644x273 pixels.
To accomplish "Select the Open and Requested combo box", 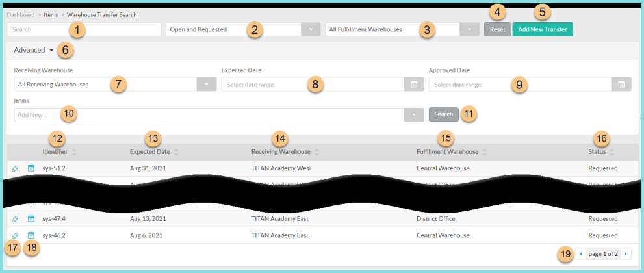I will pyautogui.click(x=243, y=29).
